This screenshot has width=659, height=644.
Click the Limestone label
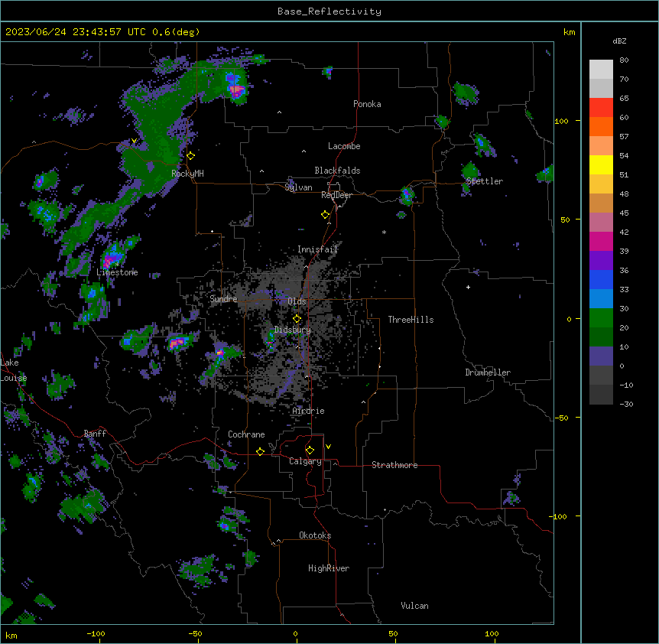[117, 272]
